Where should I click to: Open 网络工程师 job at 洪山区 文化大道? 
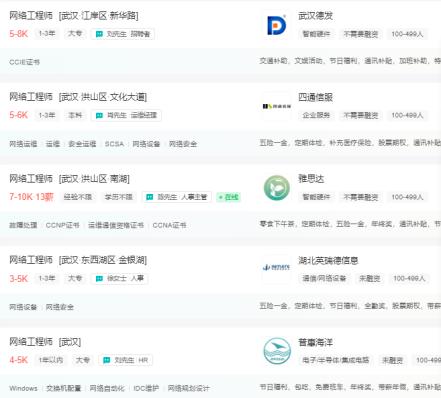(78, 97)
